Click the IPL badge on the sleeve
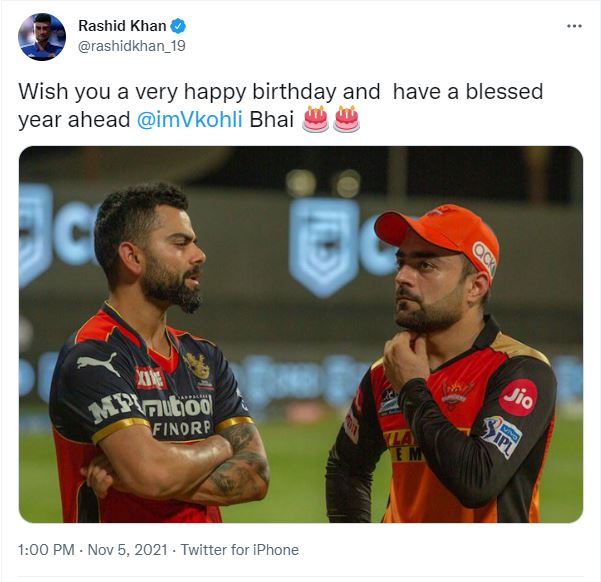This screenshot has height=582, width=601. [502, 437]
